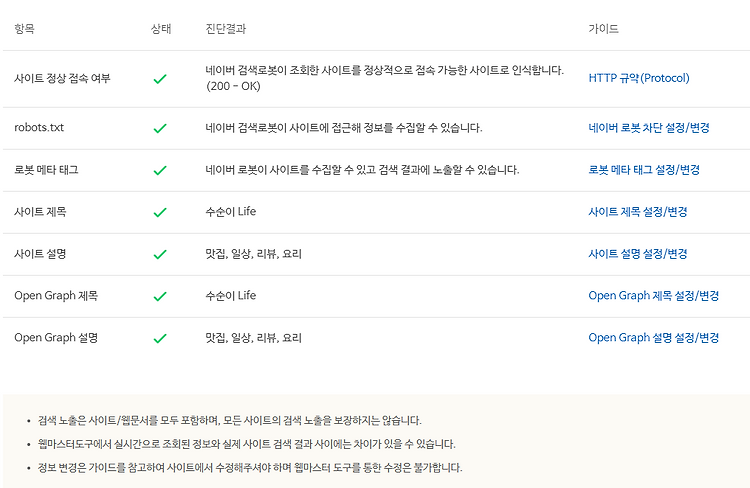Viewport: 750px width, 488px height.
Task: Click green check in 사이트 제목 row
Action: point(160,212)
